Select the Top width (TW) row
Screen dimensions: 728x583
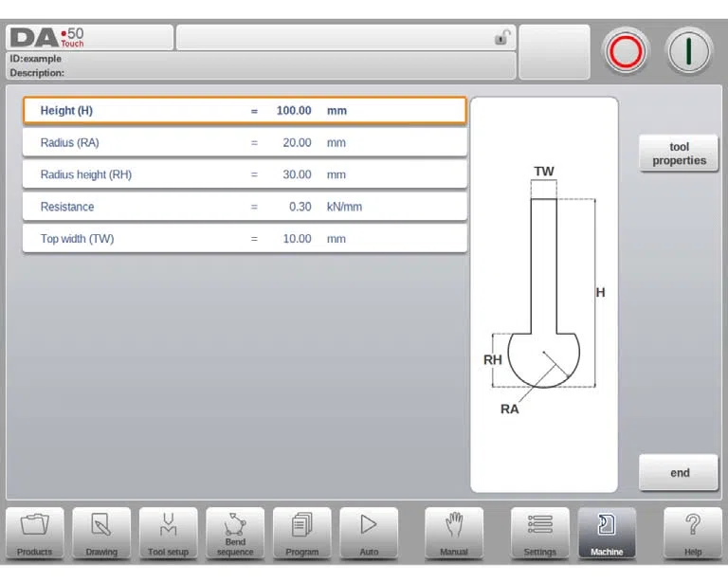click(x=245, y=239)
